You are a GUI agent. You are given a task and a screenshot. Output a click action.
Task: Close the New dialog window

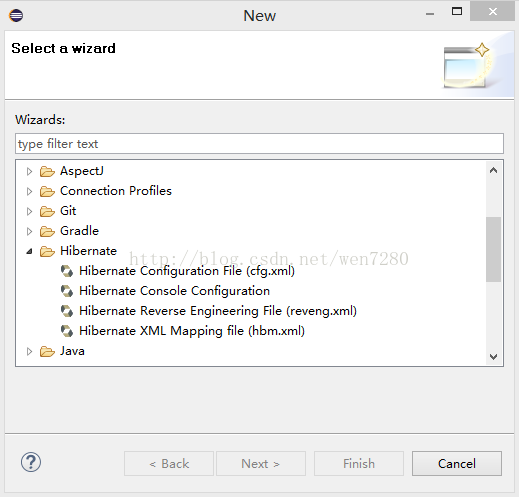492,12
